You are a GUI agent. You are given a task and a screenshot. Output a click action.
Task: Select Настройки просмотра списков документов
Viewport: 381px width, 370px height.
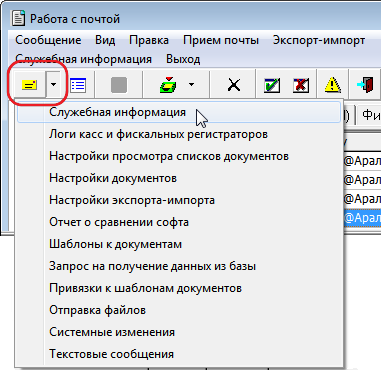pyautogui.click(x=179, y=156)
